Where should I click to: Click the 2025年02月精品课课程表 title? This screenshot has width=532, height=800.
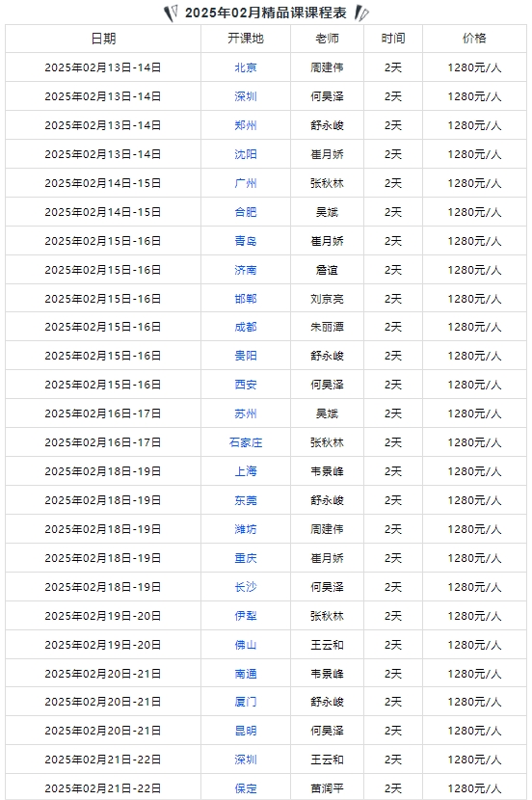(266, 13)
